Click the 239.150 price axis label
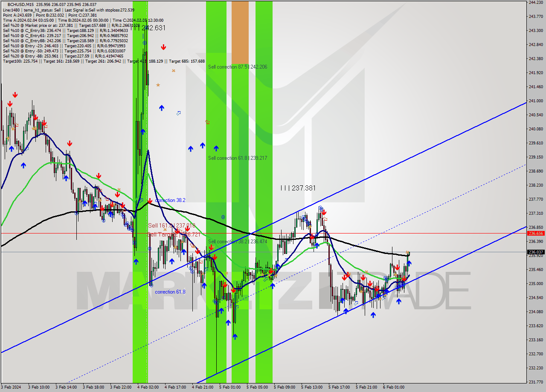 click(535, 157)
